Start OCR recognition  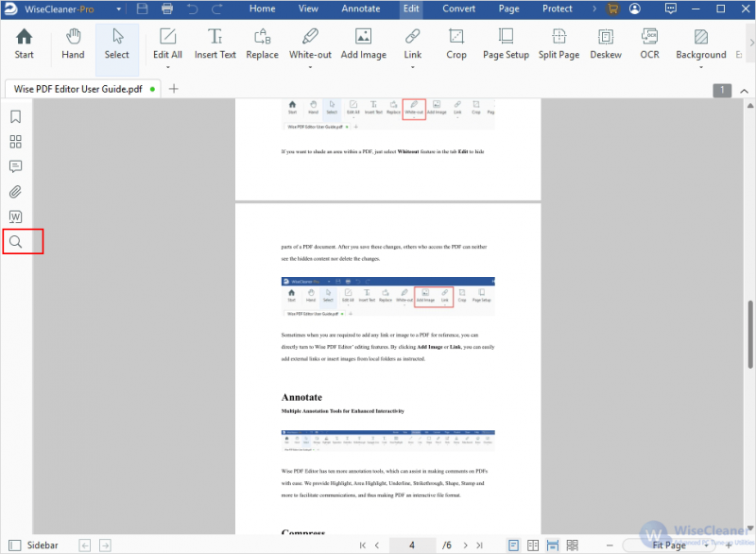[649, 43]
